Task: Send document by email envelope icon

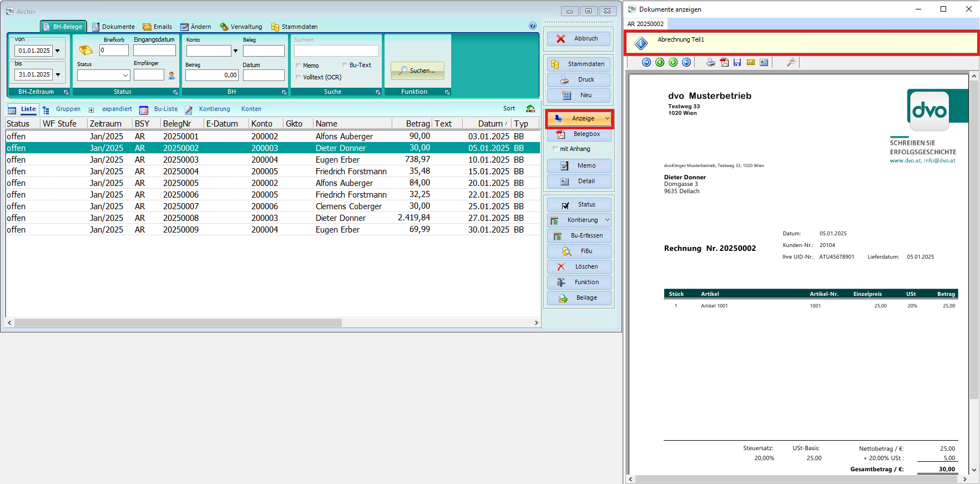Action: (x=751, y=62)
